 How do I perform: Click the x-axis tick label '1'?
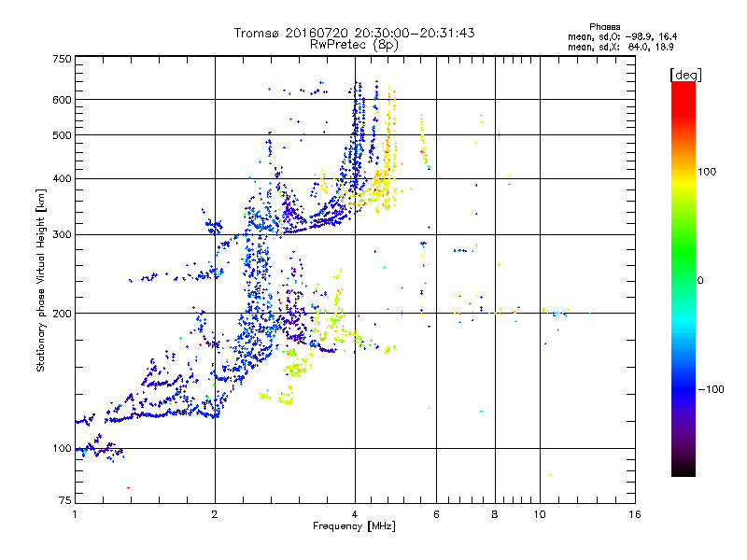pyautogui.click(x=75, y=514)
